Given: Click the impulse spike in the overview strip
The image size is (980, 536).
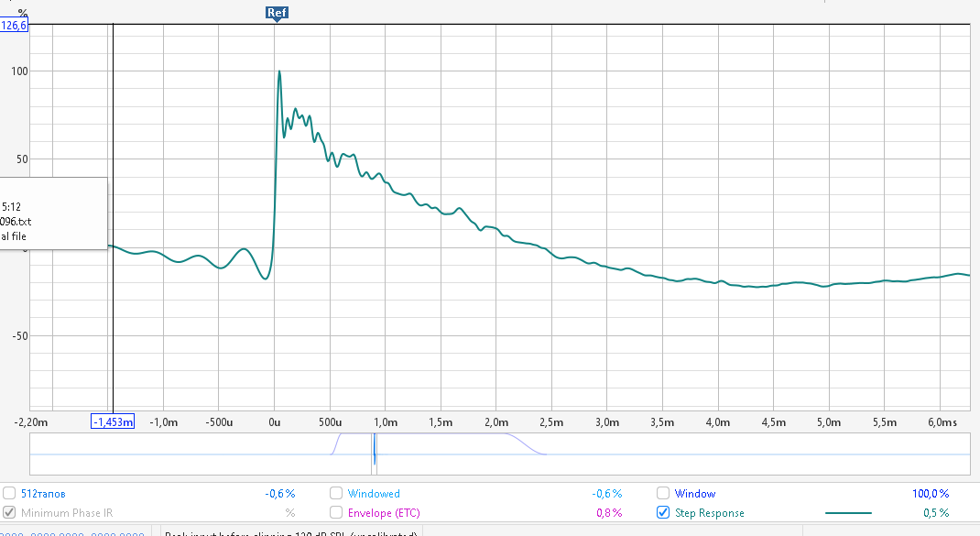Looking at the screenshot, I should point(374,453).
